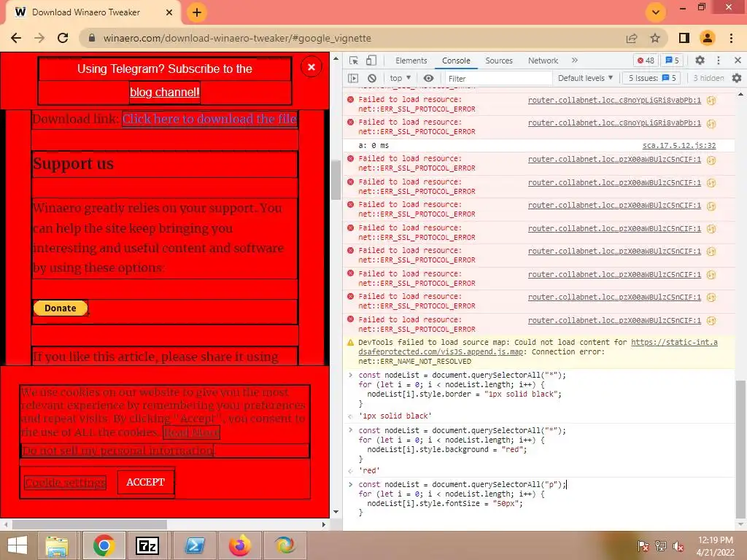Open the Sources tab
Image resolution: width=747 pixels, height=560 pixels.
coord(499,61)
